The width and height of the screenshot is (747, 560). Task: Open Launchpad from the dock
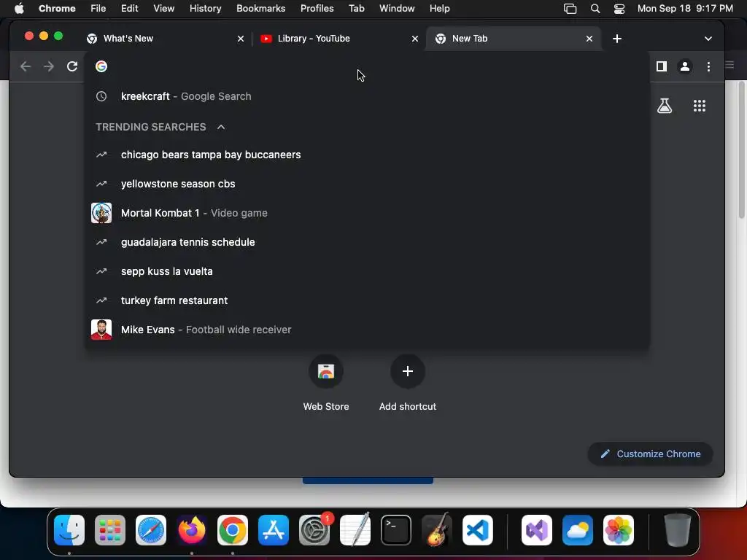coord(110,530)
